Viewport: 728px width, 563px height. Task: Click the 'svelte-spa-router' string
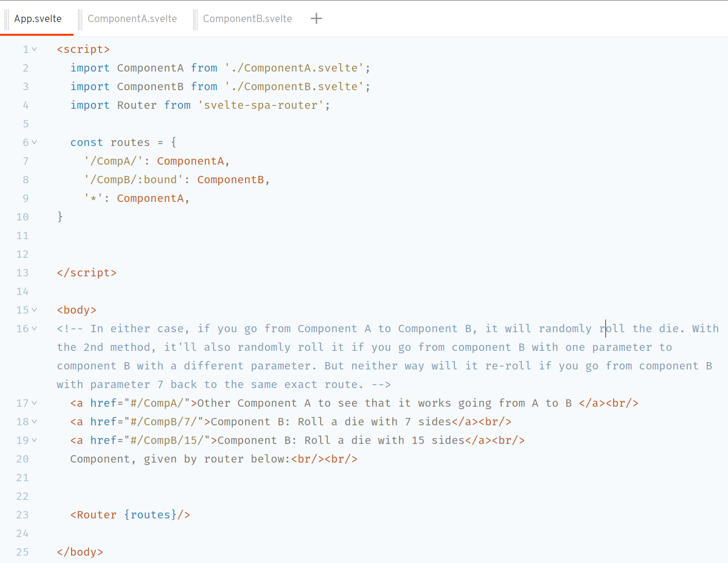(x=261, y=105)
